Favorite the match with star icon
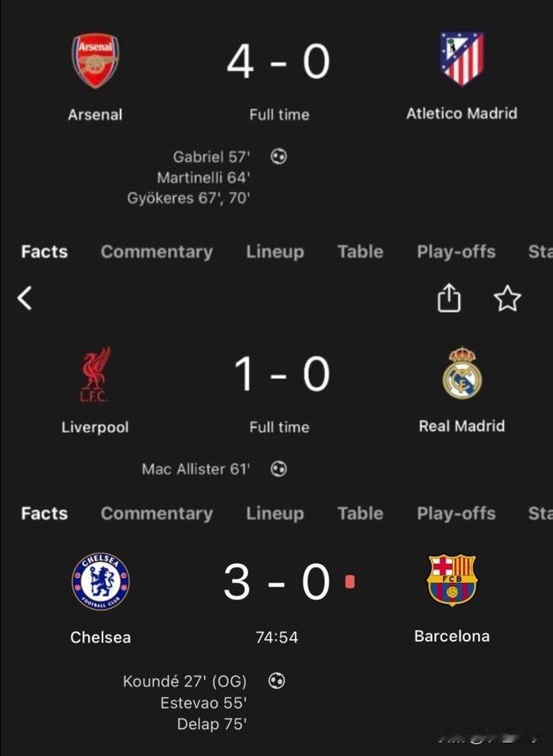This screenshot has height=756, width=553. (508, 298)
